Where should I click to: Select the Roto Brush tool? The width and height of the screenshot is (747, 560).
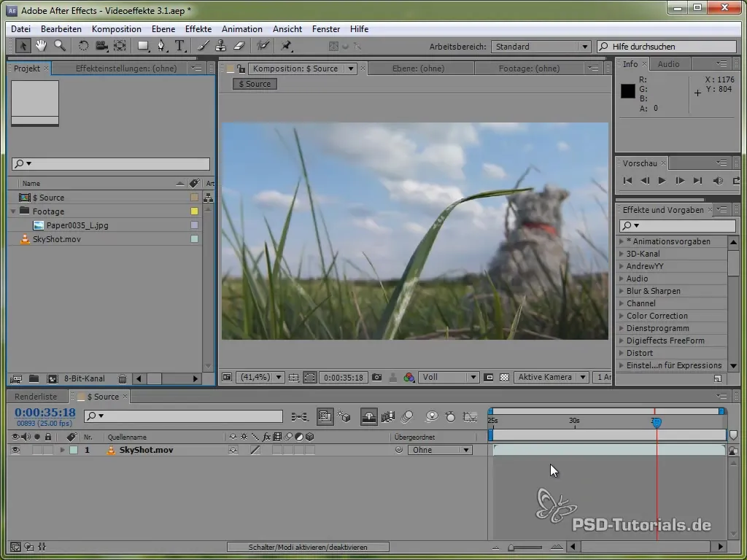click(x=263, y=46)
